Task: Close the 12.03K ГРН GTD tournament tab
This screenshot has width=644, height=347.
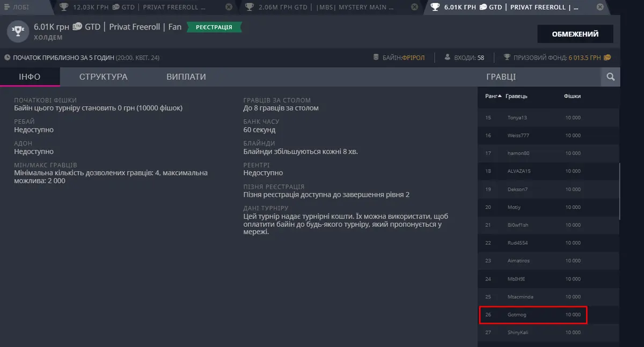Action: point(229,7)
